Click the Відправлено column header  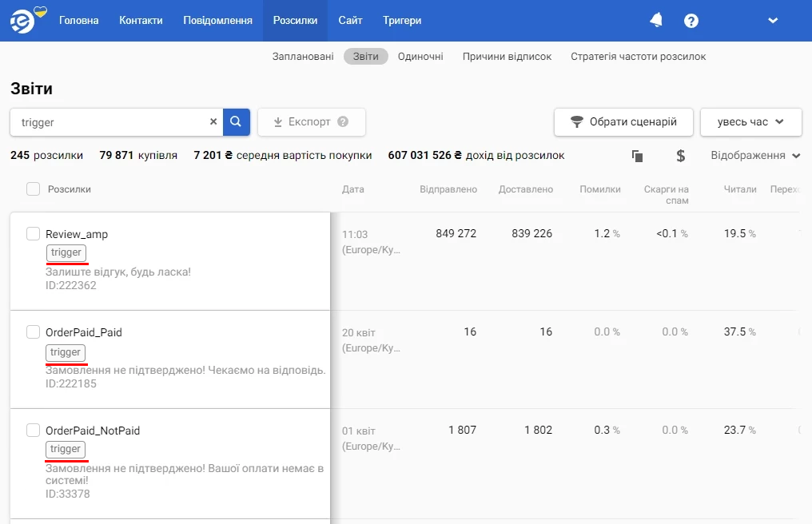coord(448,189)
